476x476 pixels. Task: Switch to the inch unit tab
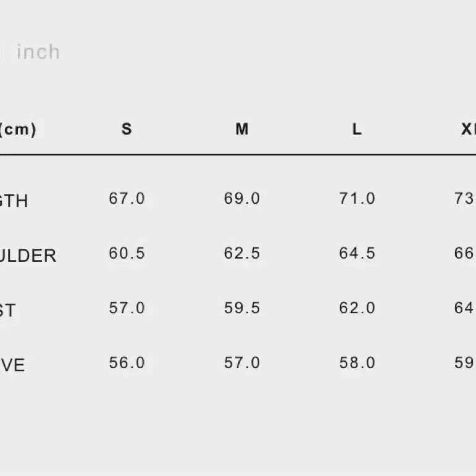(38, 52)
